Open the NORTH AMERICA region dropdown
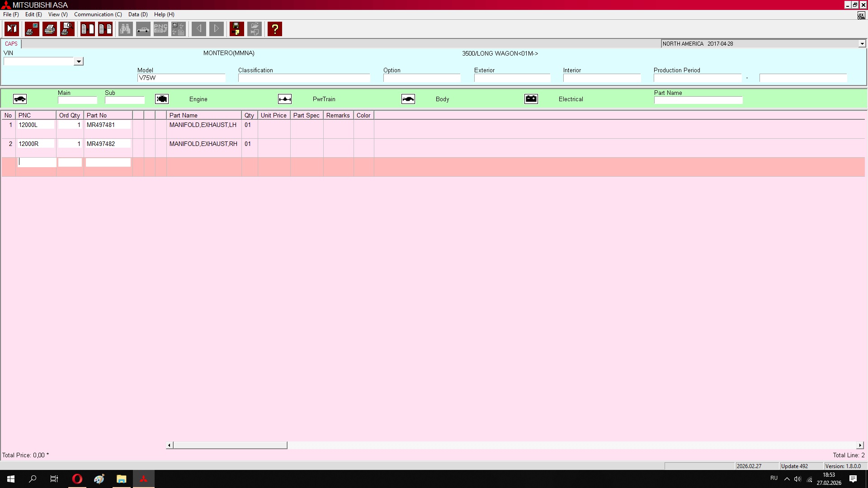868x488 pixels. [862, 44]
